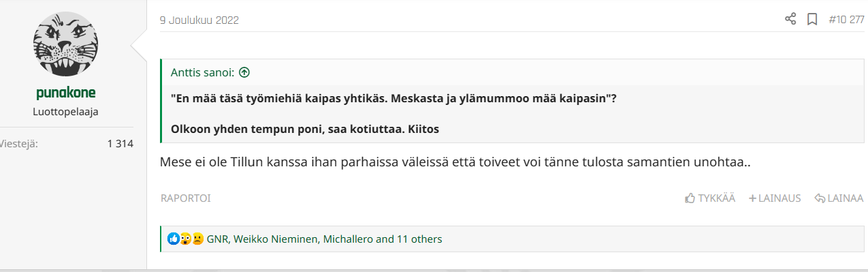868x272 pixels.
Task: Open the punakone username profile
Action: click(66, 93)
